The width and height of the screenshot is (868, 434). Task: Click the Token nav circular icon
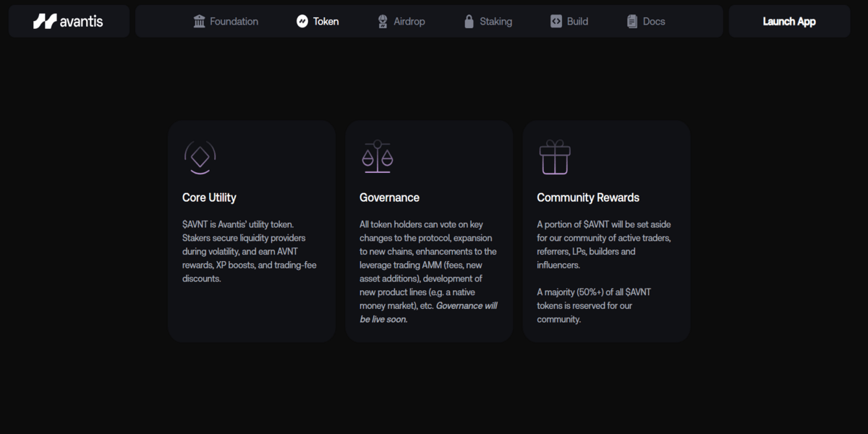(302, 21)
